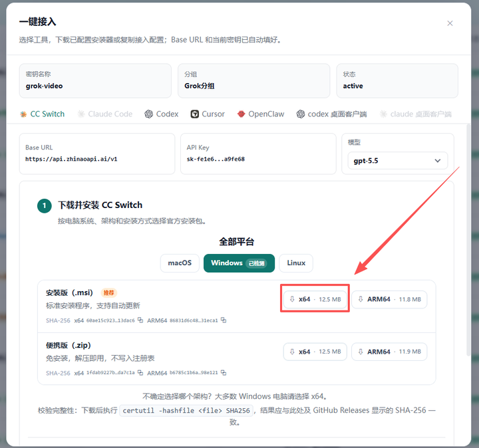Select the CC Switch tab
479x448 pixels.
[43, 114]
